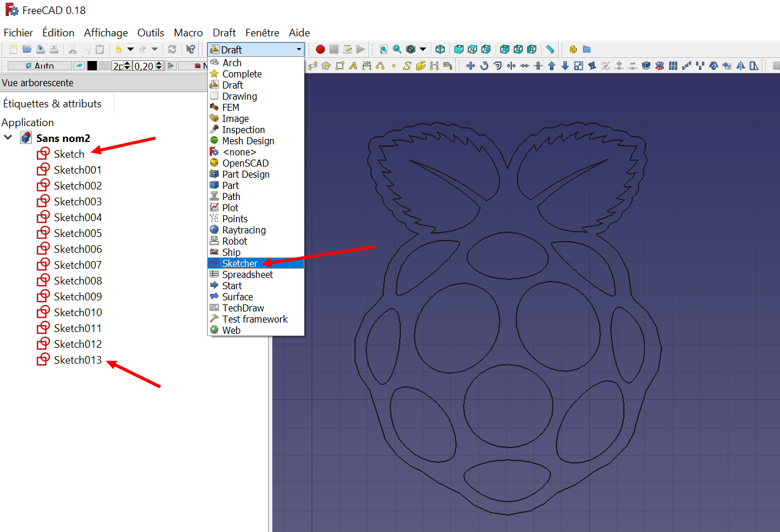Toggle the Auto working plane button
The image size is (780, 532).
(40, 66)
